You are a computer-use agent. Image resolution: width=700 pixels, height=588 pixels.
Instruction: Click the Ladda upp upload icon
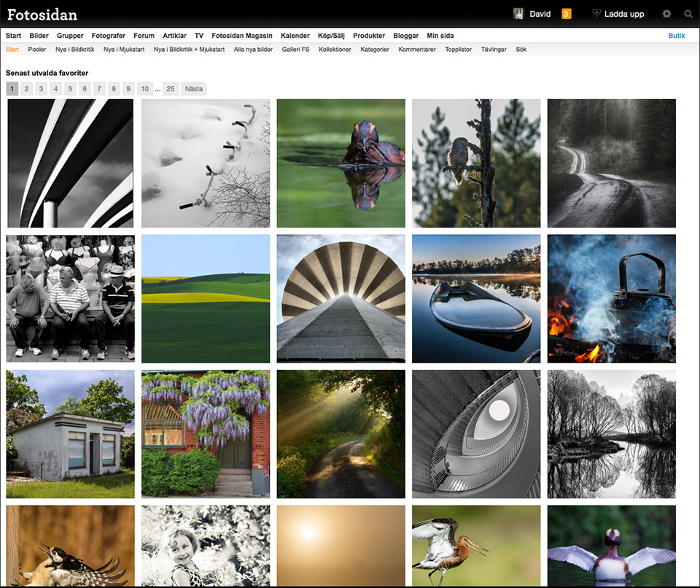coord(596,14)
